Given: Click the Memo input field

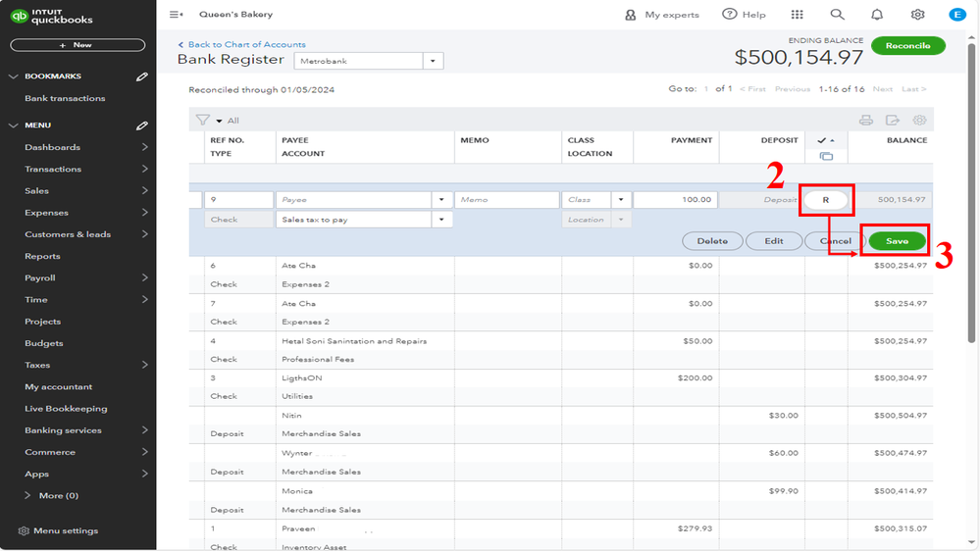Looking at the screenshot, I should point(506,200).
